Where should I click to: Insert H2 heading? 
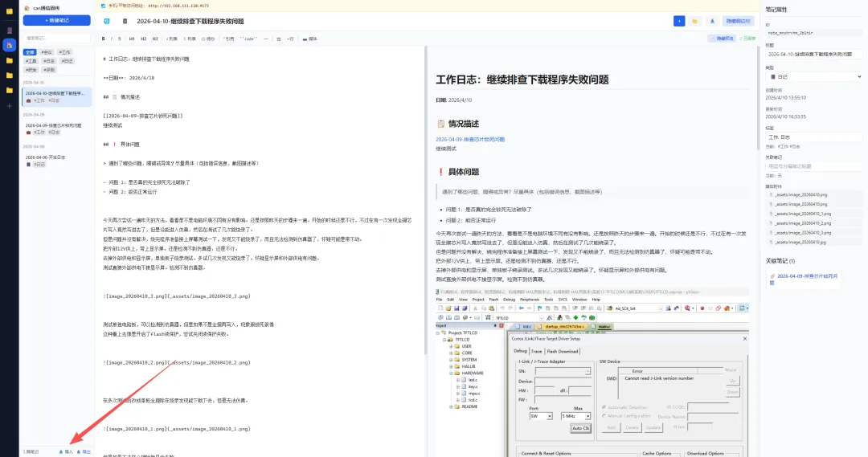(x=143, y=39)
